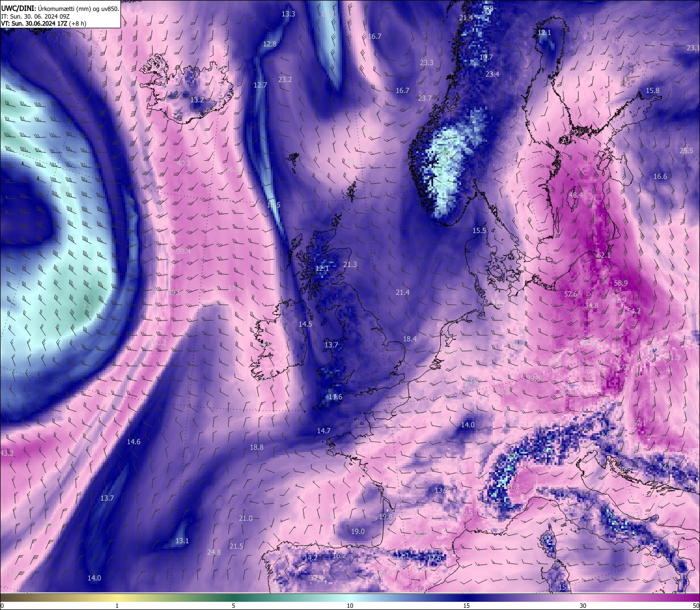Screen dimensions: 700x610
Task: Click the UWC/DINI title label
Action: tap(18, 9)
